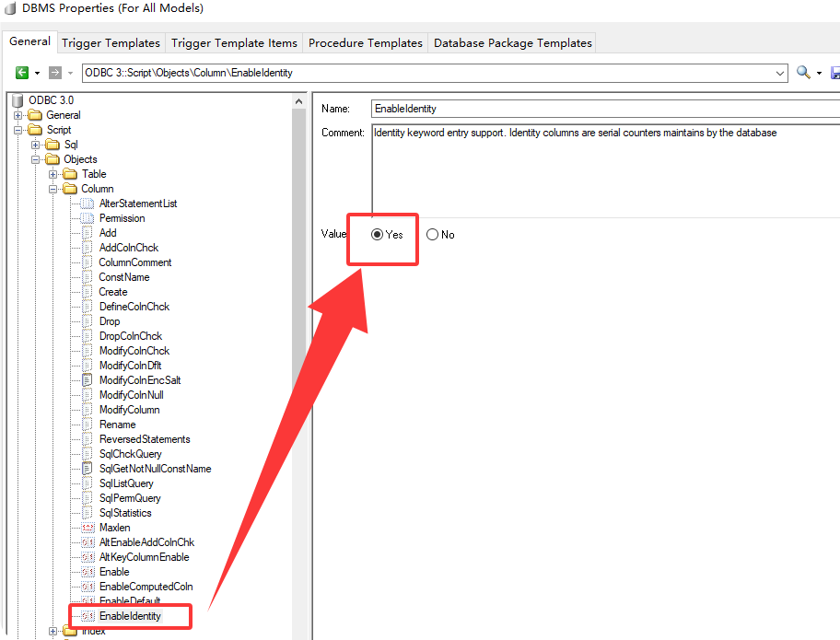Click the AlterStatementList item icon
The height and width of the screenshot is (640, 840).
click(87, 204)
